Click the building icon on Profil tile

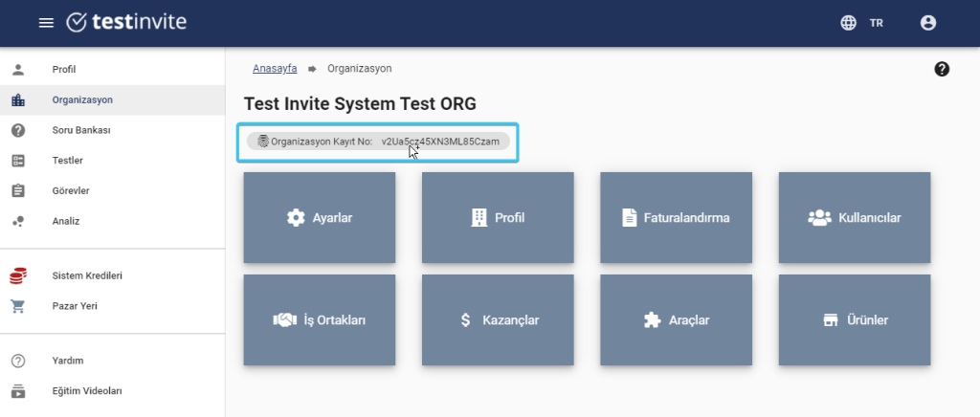[x=479, y=218]
